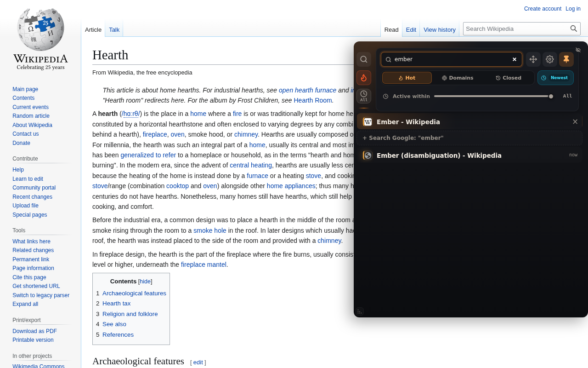Screen dimensions: 588x368
Task: Follow the smoke hole link
Action: click(210, 230)
